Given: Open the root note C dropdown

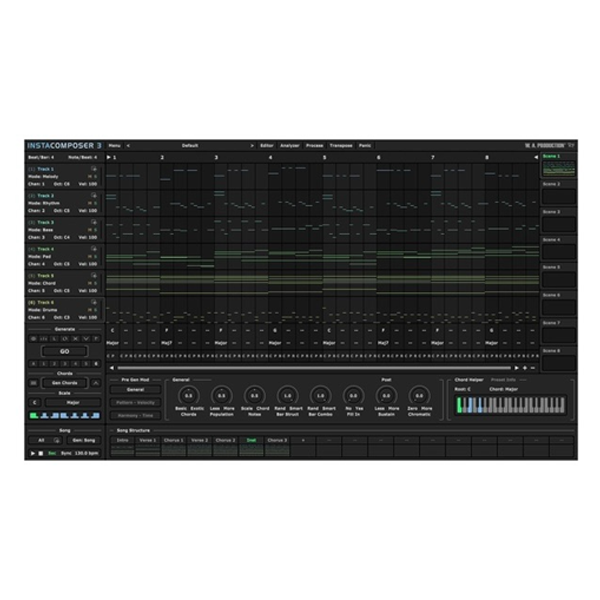Looking at the screenshot, I should pyautogui.click(x=35, y=403).
